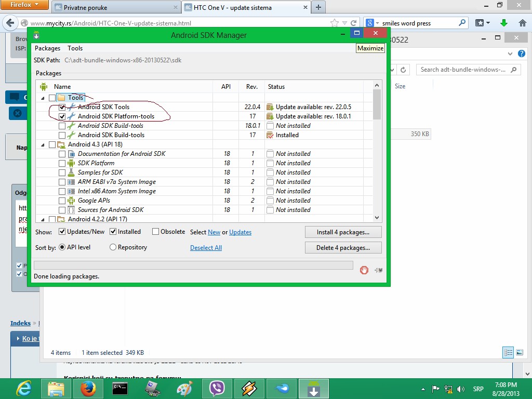532x399 pixels.
Task: Click the Firefox downloads green arrow
Action: (504, 23)
